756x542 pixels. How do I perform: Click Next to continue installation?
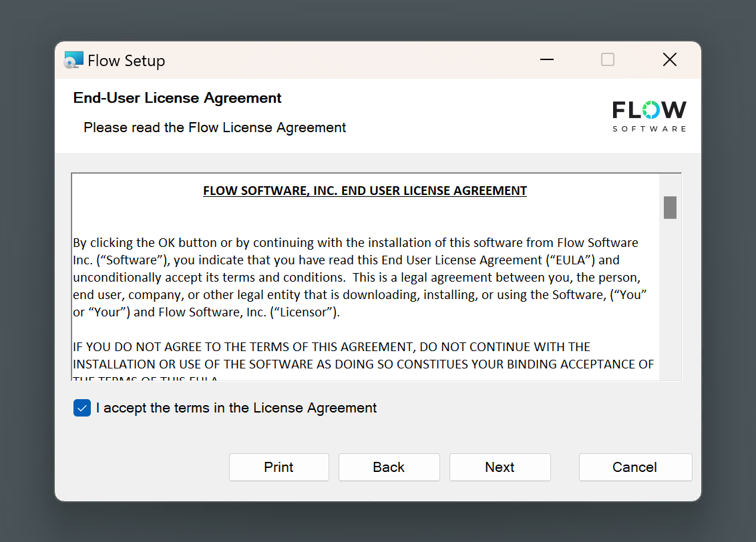[500, 467]
